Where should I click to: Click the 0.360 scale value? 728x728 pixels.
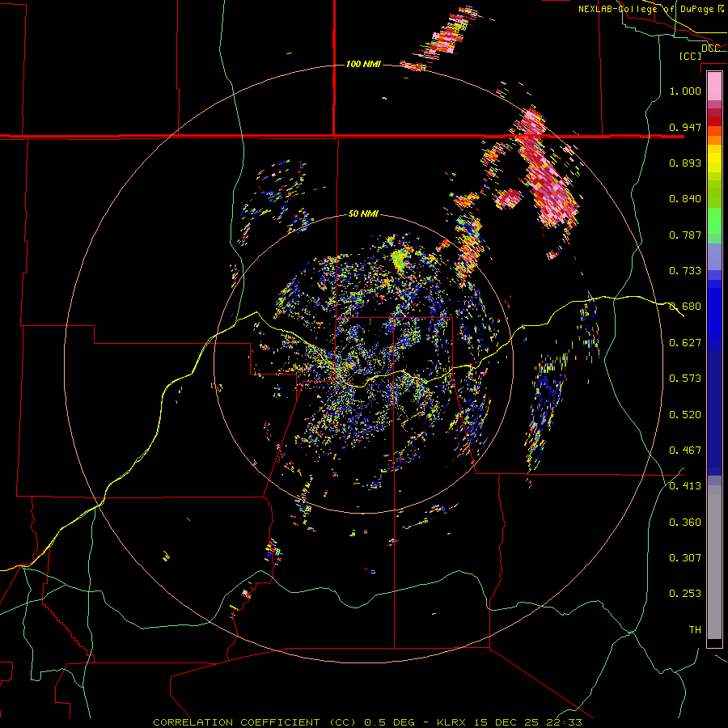tap(685, 523)
